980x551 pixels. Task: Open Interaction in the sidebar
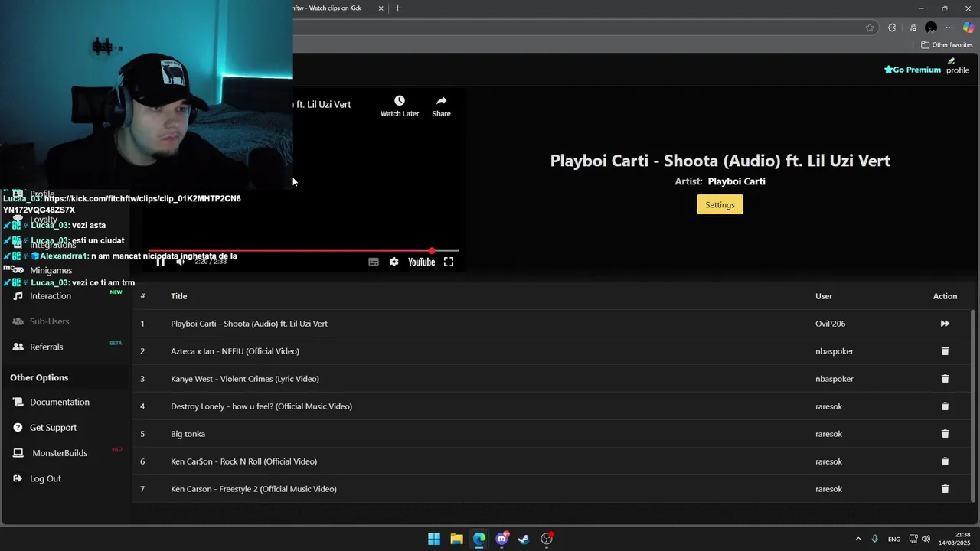pos(51,296)
